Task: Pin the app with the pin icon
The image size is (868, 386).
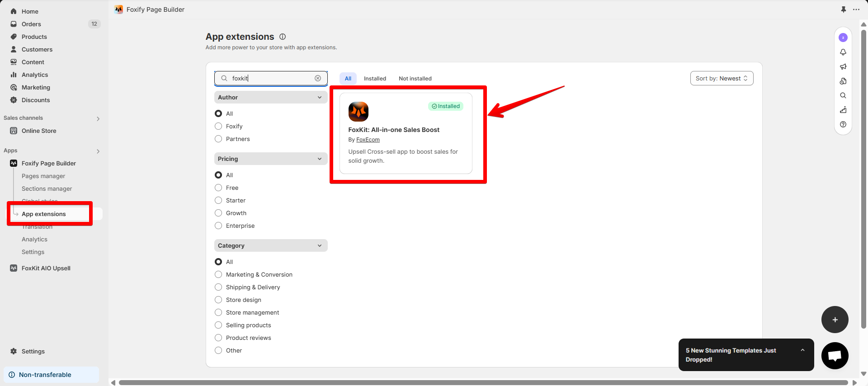Action: pyautogui.click(x=844, y=9)
